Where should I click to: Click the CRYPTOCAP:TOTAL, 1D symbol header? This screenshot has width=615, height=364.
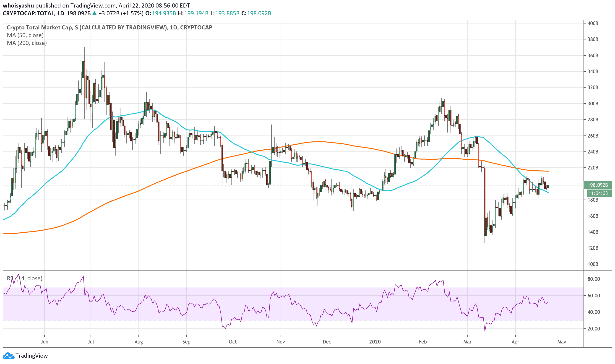pos(33,13)
